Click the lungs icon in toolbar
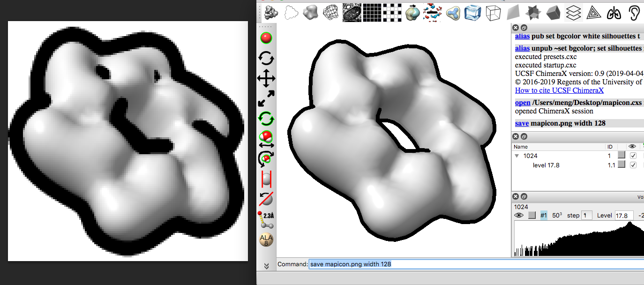Viewport: 644px width, 285px height. click(x=613, y=13)
